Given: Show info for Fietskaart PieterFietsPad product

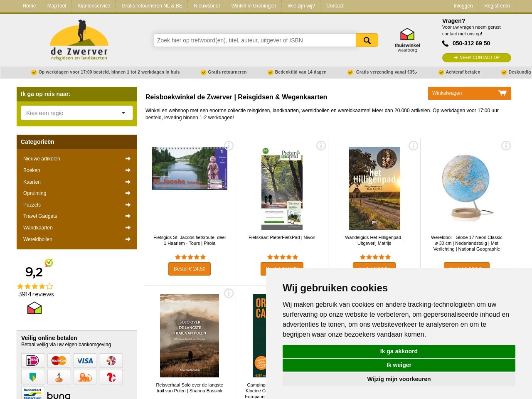Looking at the screenshot, I should pos(321,145).
